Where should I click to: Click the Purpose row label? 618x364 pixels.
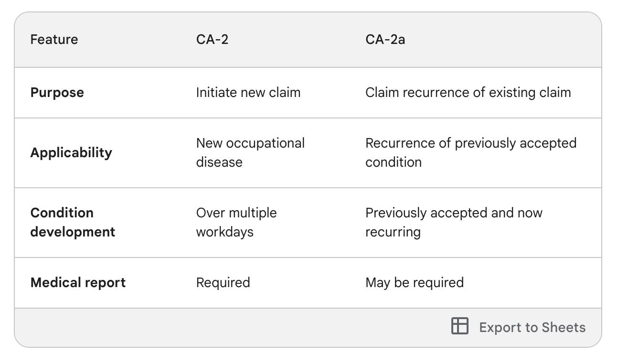click(57, 92)
